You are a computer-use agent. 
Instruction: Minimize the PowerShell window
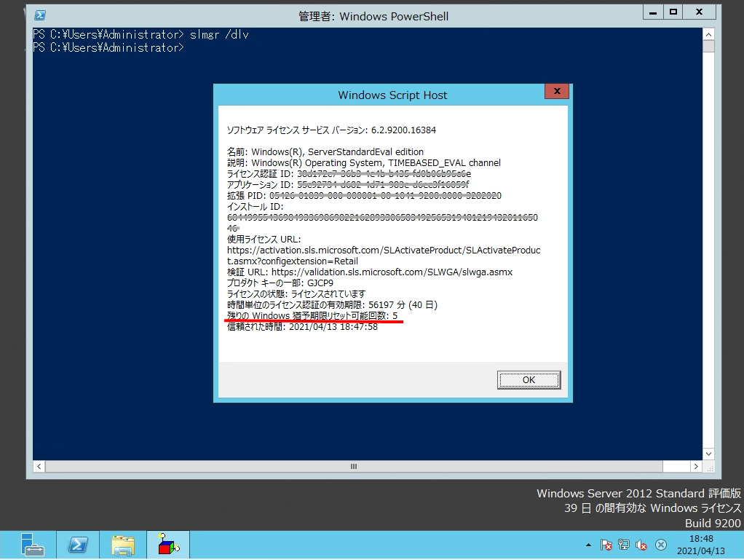653,12
